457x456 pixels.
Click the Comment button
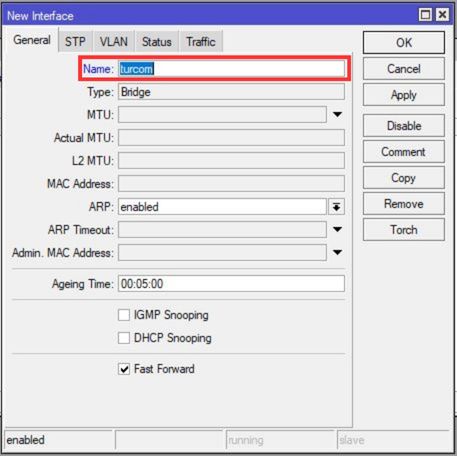coord(404,152)
